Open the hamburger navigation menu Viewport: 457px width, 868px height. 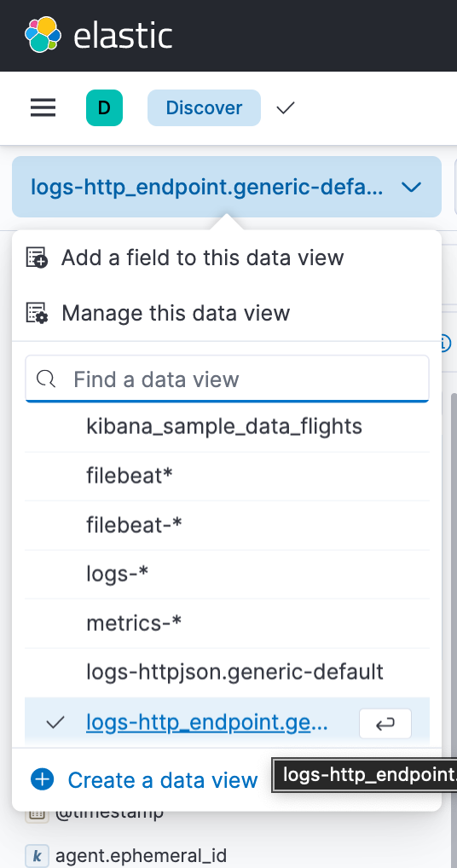[43, 107]
